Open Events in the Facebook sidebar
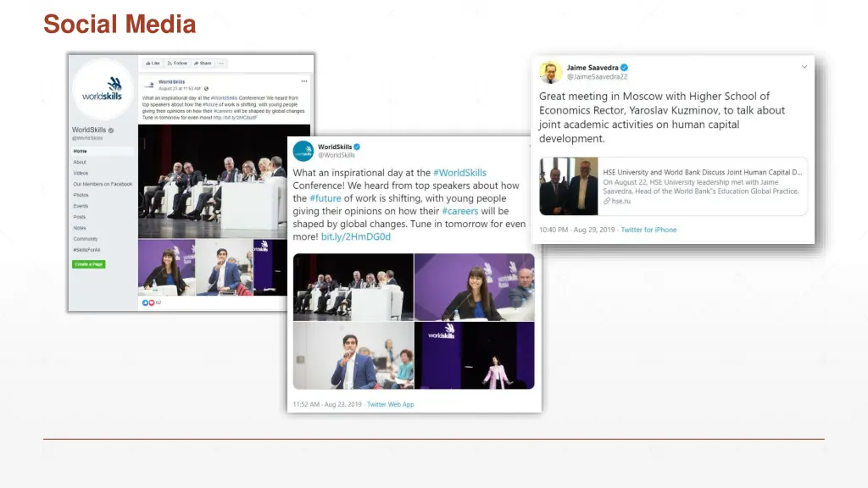Screen dimensions: 868x488 tap(81, 206)
